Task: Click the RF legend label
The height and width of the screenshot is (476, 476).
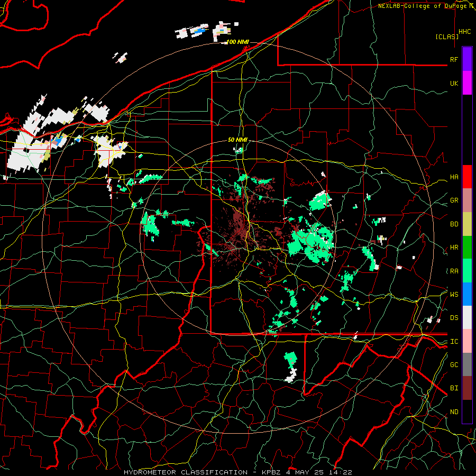Action: click(x=454, y=59)
